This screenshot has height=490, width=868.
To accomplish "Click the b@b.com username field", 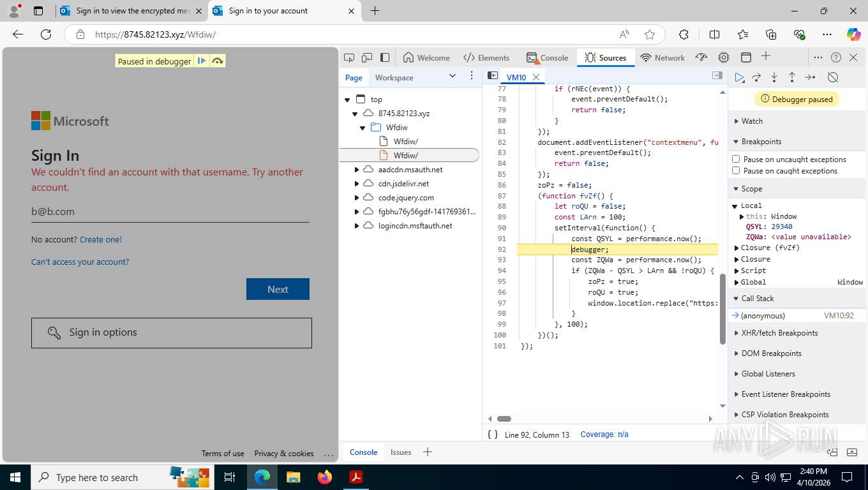I will (170, 212).
